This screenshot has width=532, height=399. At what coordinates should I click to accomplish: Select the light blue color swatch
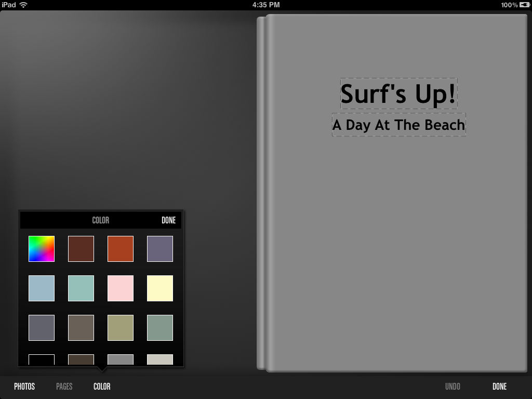click(x=42, y=288)
